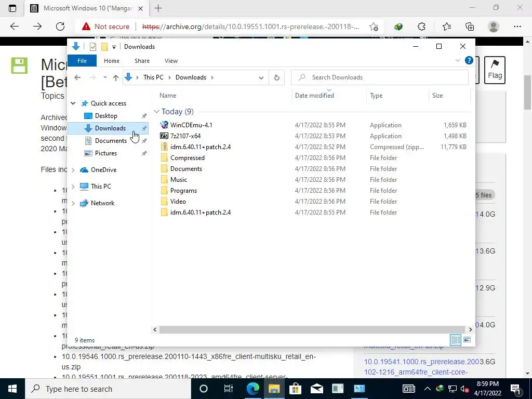
Task: Open Microsoft Store from taskbar
Action: pyautogui.click(x=296, y=389)
